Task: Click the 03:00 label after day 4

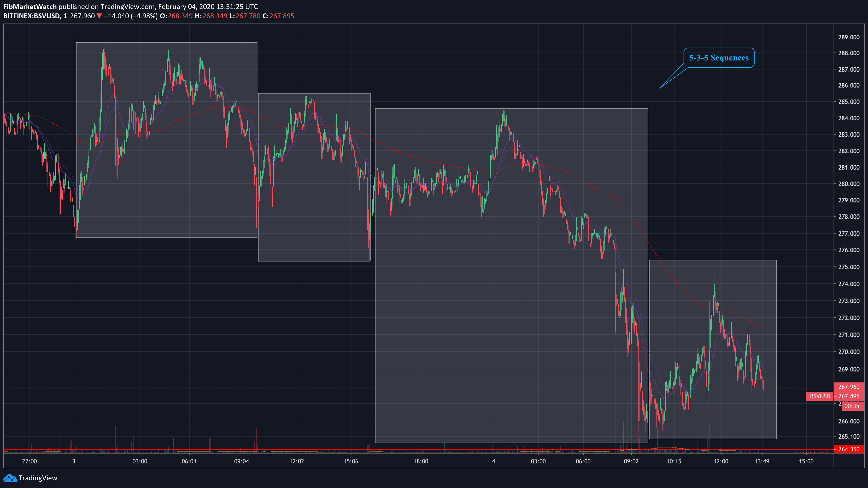Action: [538, 461]
